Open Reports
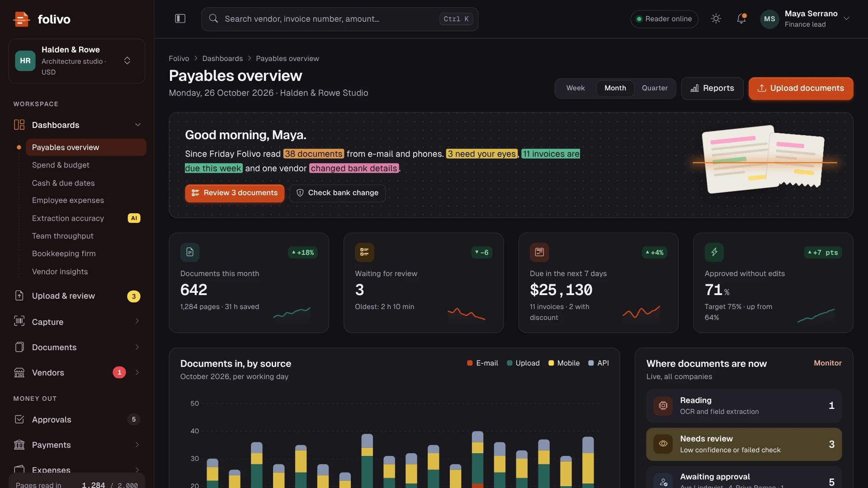Viewport: 868px width, 488px height. (x=712, y=88)
